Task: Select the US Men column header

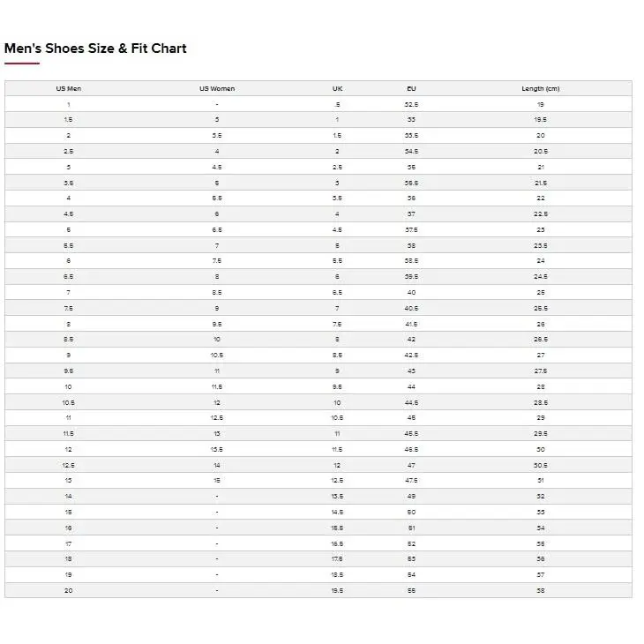Action: pos(69,89)
